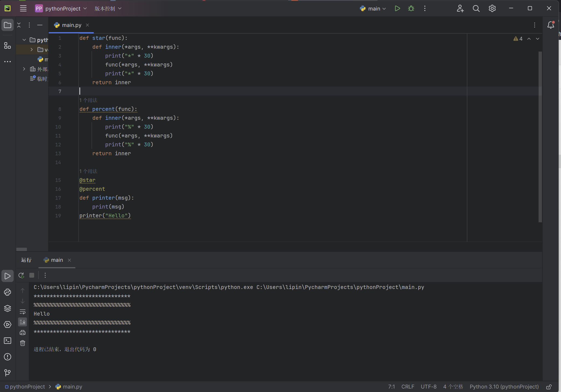
Task: Open IDE settings gear
Action: 492,8
